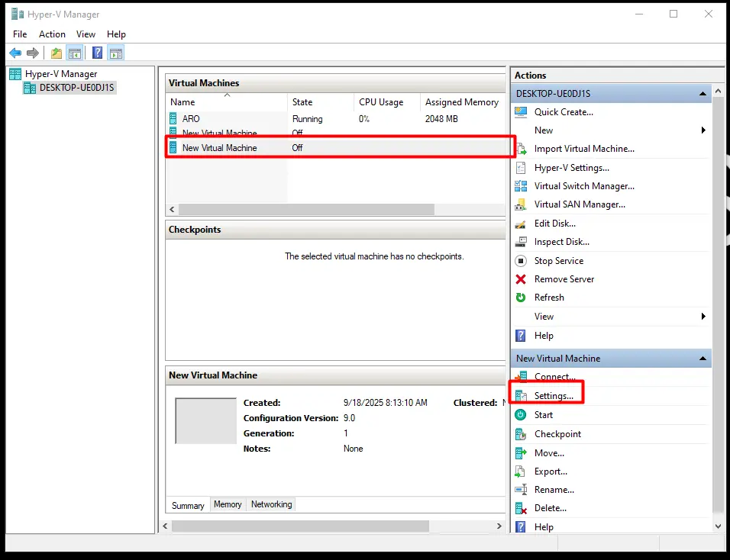The height and width of the screenshot is (560, 730).
Task: Click the Up one level folder icon
Action: click(57, 53)
